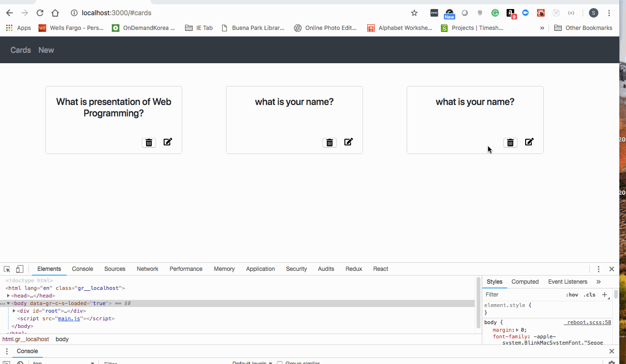The width and height of the screenshot is (626, 364).
Task: Enable the 'Group similar' checkbox in Console
Action: click(x=279, y=362)
